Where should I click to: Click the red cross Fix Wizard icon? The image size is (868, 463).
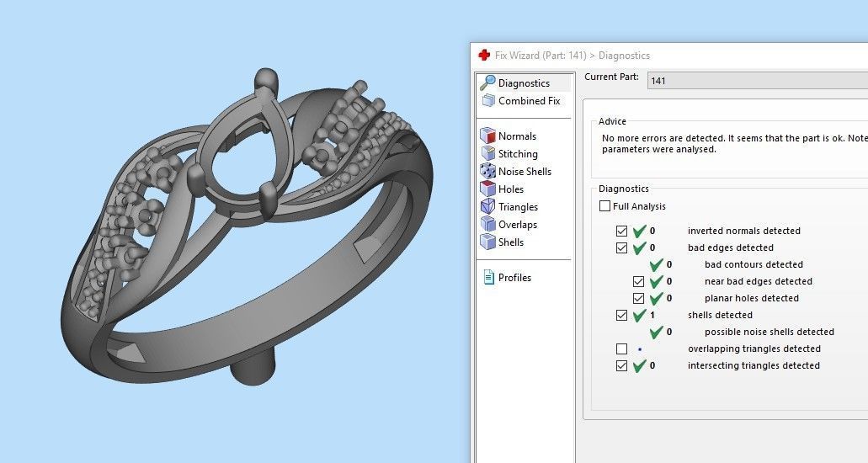[484, 55]
